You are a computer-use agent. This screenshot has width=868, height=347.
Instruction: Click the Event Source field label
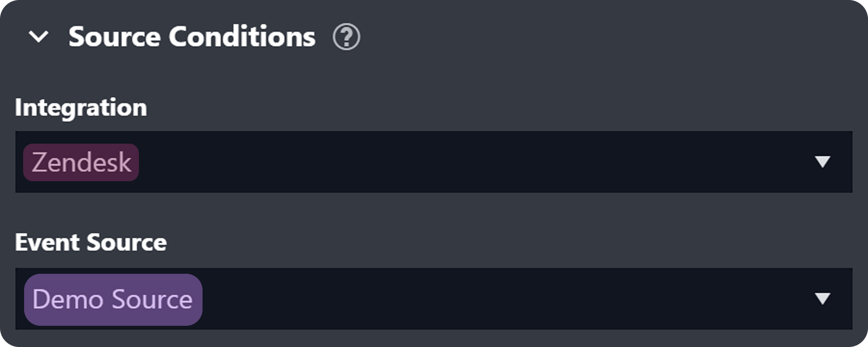[x=91, y=242]
